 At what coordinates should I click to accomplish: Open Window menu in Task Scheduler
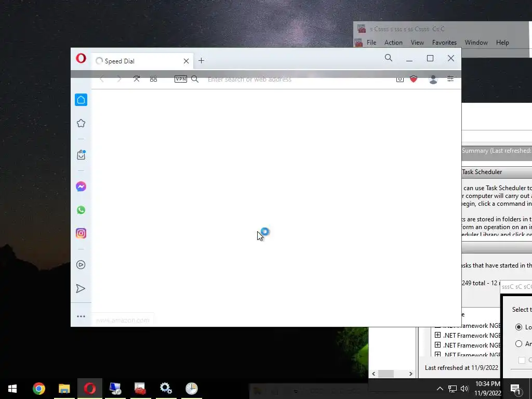pos(476,43)
